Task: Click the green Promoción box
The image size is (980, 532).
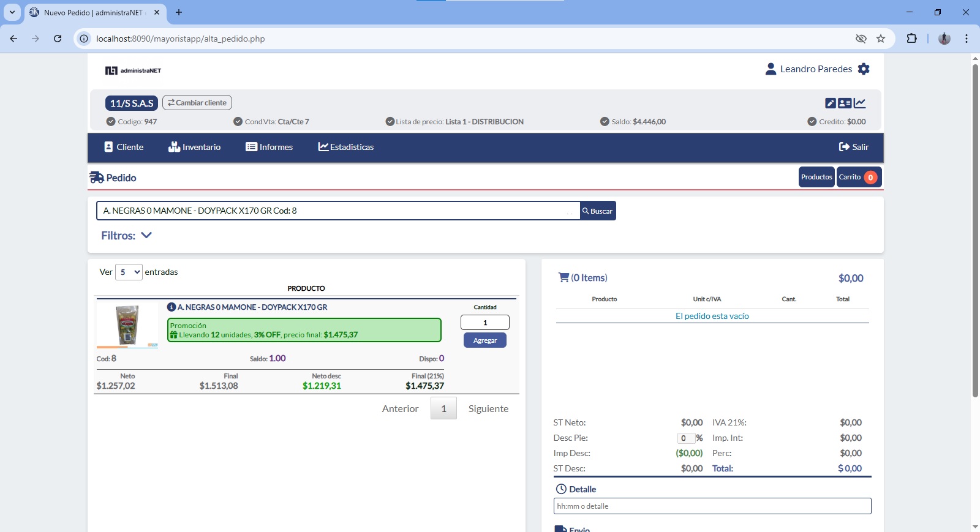Action: point(304,330)
